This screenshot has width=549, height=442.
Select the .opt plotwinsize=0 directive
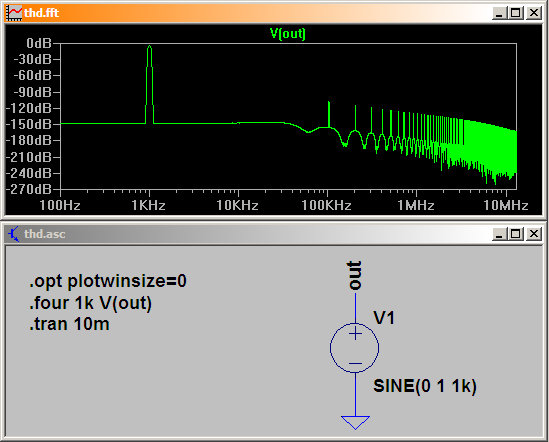click(108, 281)
